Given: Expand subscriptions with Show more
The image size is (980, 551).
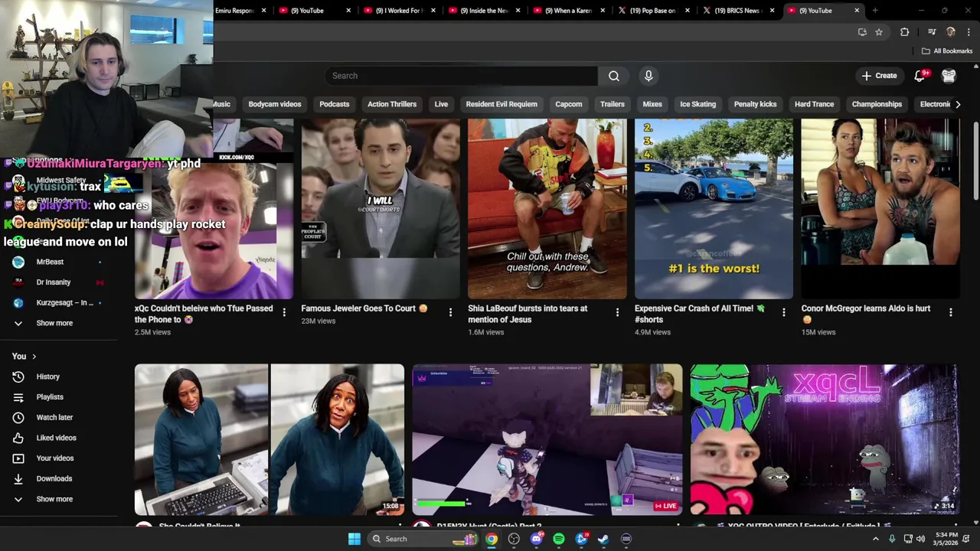Looking at the screenshot, I should [54, 323].
